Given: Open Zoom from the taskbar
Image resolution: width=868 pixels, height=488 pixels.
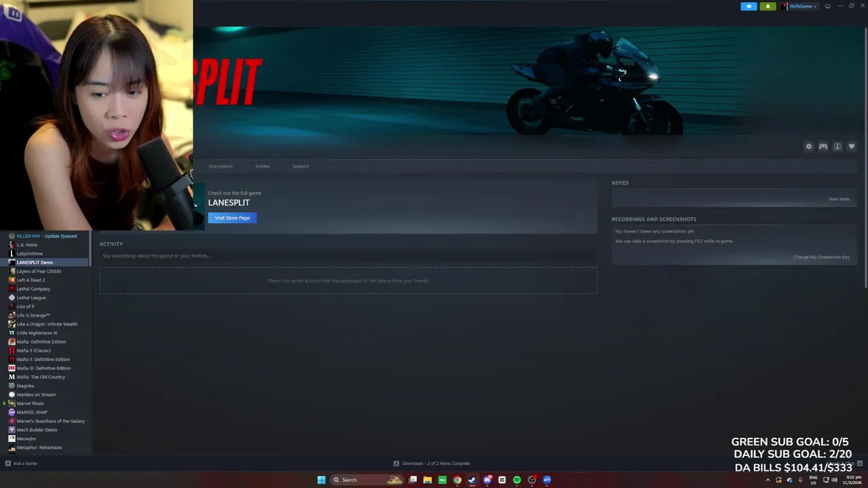Looking at the screenshot, I should 547,480.
